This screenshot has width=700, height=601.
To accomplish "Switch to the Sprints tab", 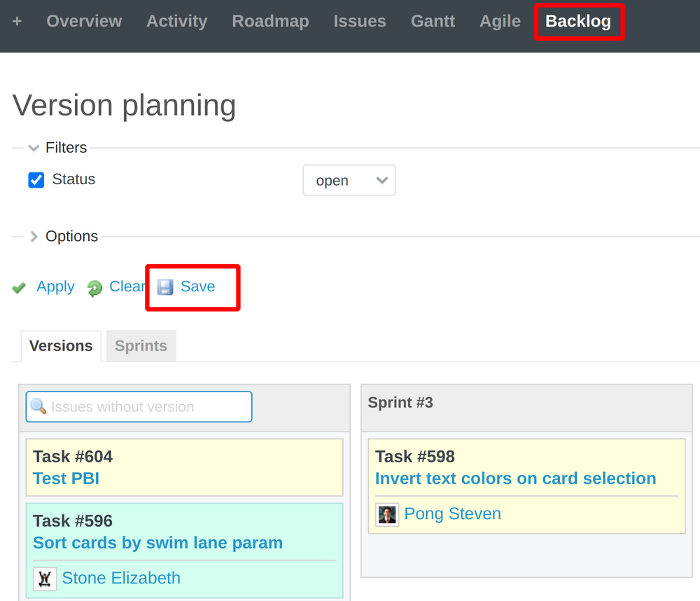I will (141, 346).
